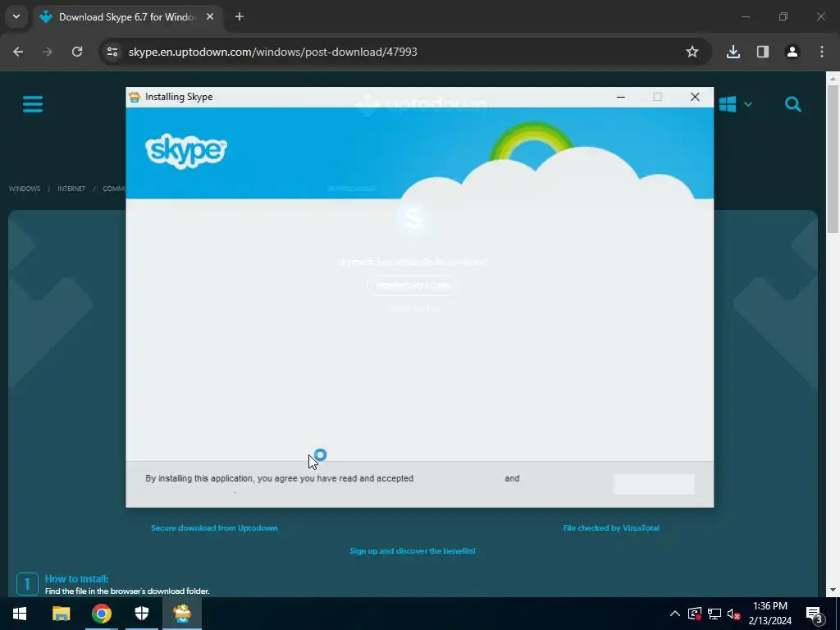Open Chrome profile avatar
This screenshot has width=840, height=630.
click(x=792, y=52)
